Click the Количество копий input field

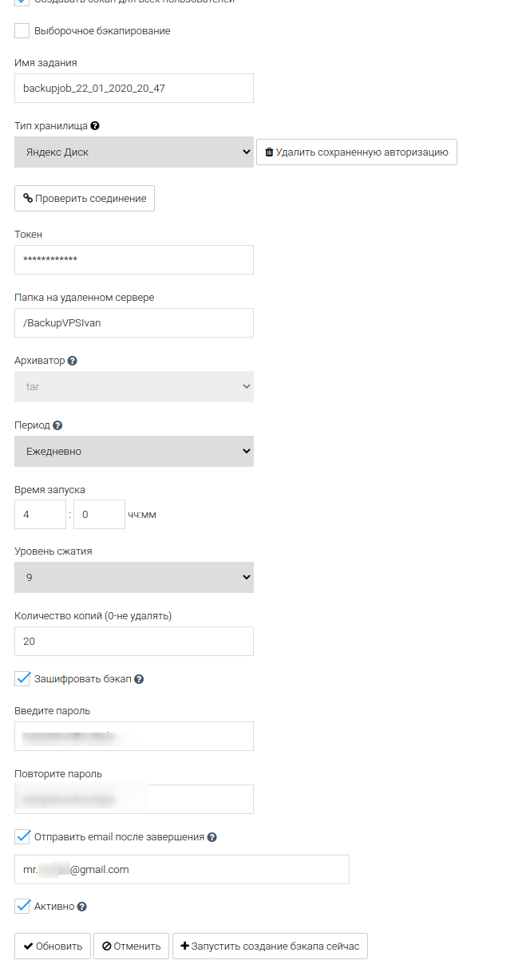pos(133,641)
